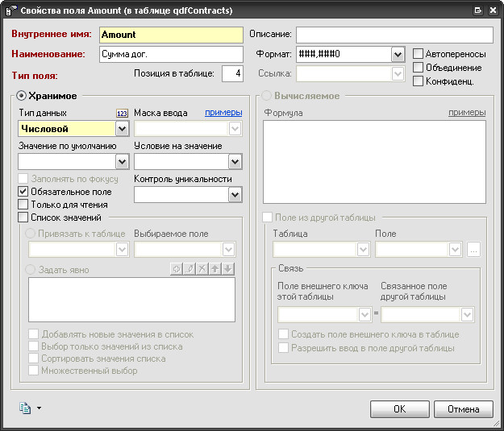Click the ellipsis button next to Поле

click(x=473, y=250)
